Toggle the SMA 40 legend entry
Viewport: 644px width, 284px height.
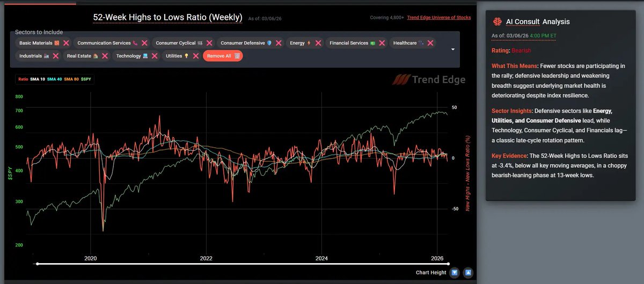(55, 79)
